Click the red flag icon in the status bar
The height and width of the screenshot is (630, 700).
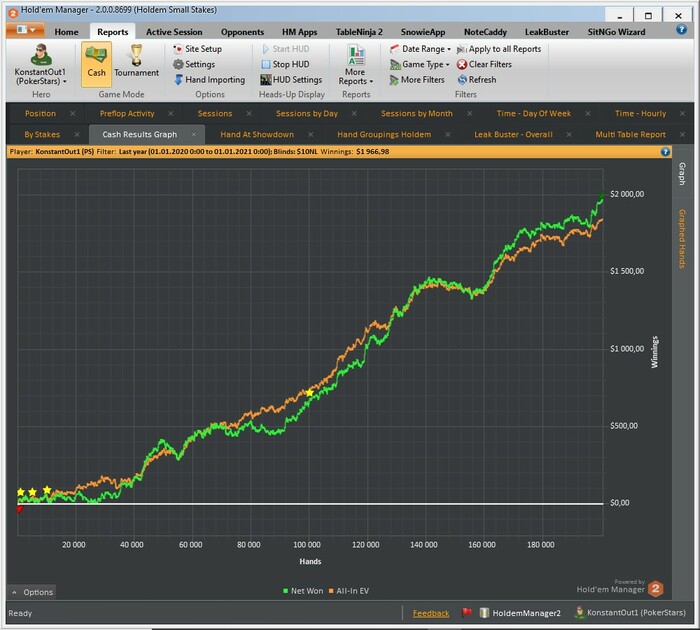click(467, 612)
